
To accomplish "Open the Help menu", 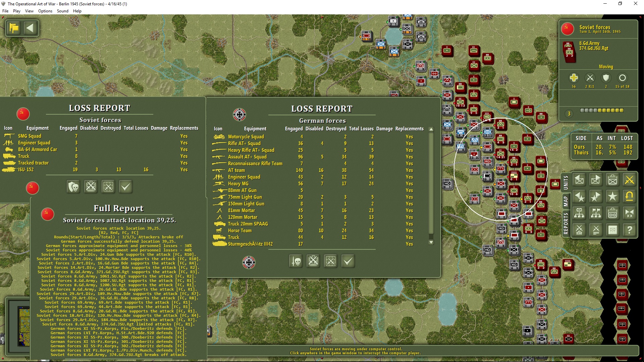I will (77, 11).
